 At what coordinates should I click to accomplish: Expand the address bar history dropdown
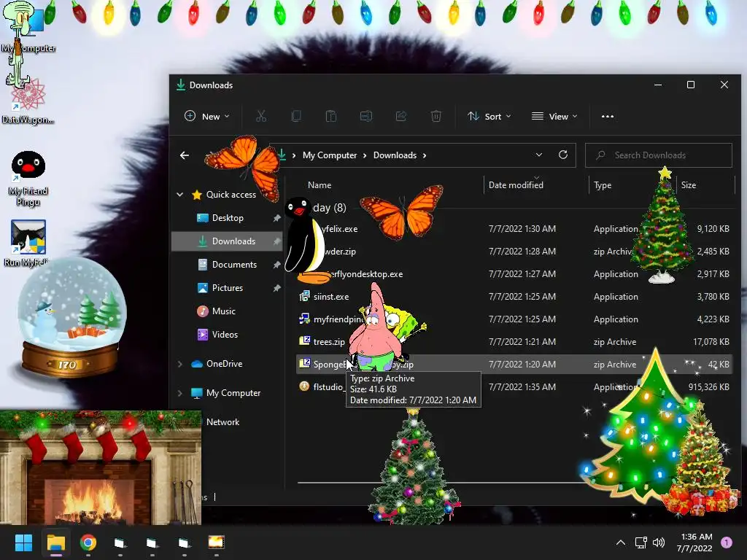click(539, 155)
